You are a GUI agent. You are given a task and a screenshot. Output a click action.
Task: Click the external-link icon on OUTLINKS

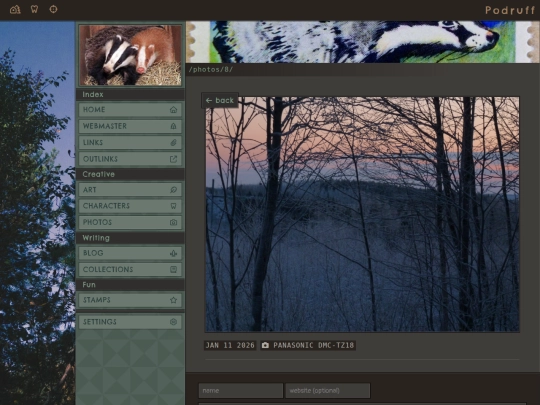[173, 159]
